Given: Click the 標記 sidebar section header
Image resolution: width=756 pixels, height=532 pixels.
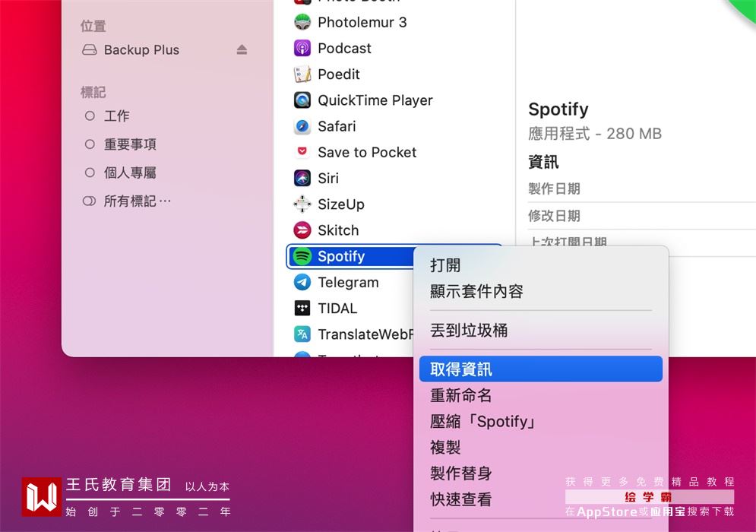Looking at the screenshot, I should coord(93,92).
